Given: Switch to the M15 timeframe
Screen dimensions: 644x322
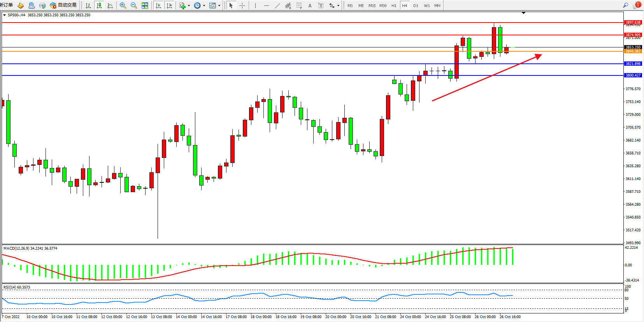Looking at the screenshot, I should pos(372,5).
